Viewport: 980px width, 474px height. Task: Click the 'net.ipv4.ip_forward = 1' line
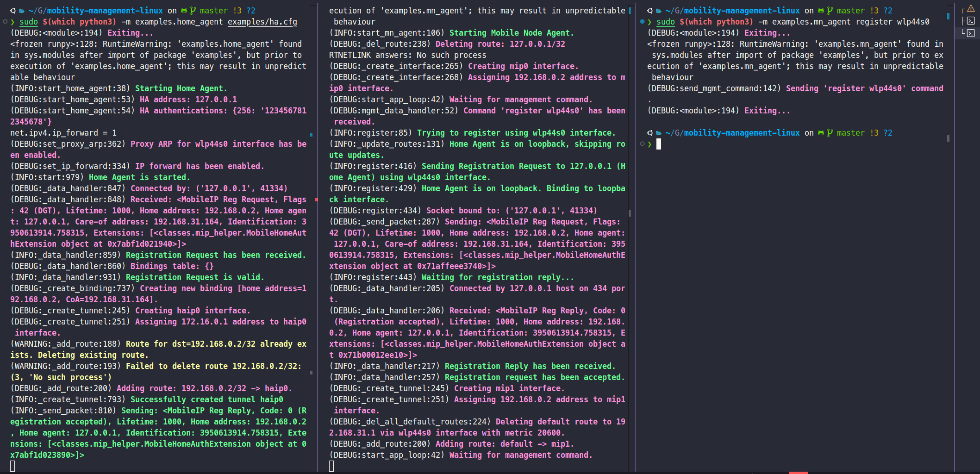(63, 133)
